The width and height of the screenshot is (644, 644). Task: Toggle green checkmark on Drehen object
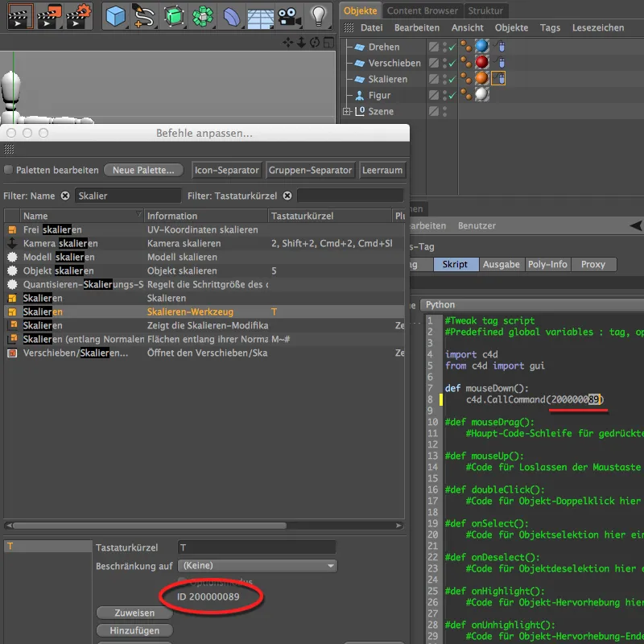click(x=452, y=47)
